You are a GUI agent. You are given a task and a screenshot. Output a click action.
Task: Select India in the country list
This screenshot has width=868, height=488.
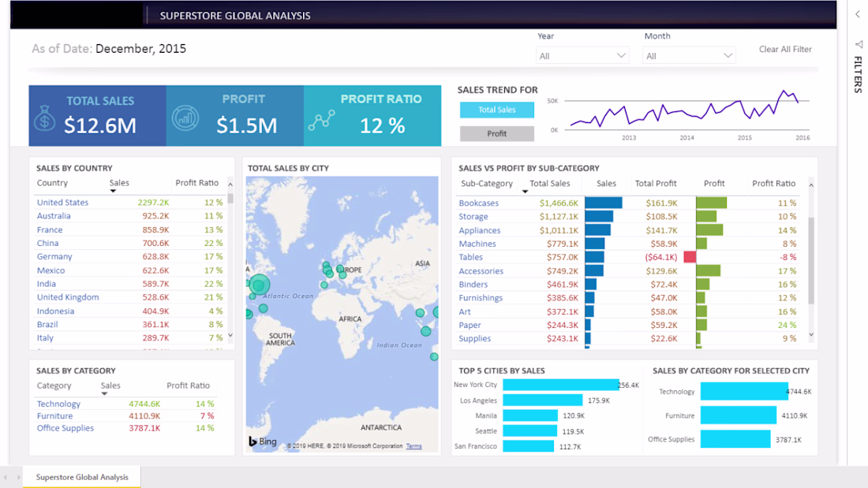tap(131, 283)
